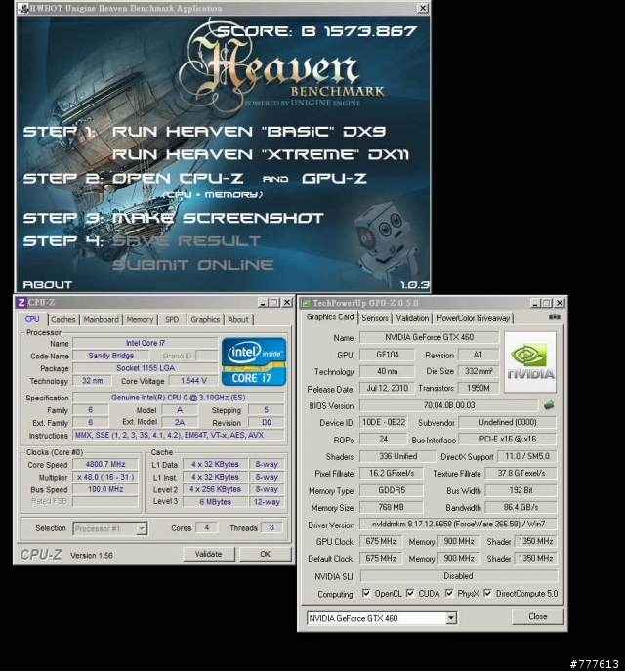The height and width of the screenshot is (672, 625).
Task: Click the Core Speed value 4800.7 MHz
Action: coord(105,464)
